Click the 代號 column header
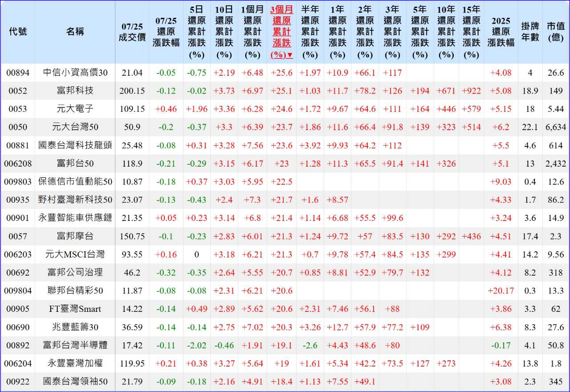This screenshot has height=392, width=570. pyautogui.click(x=18, y=32)
